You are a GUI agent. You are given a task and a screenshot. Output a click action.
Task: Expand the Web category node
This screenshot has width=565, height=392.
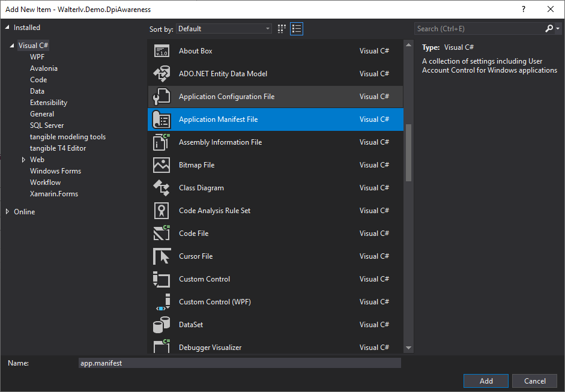(x=24, y=160)
